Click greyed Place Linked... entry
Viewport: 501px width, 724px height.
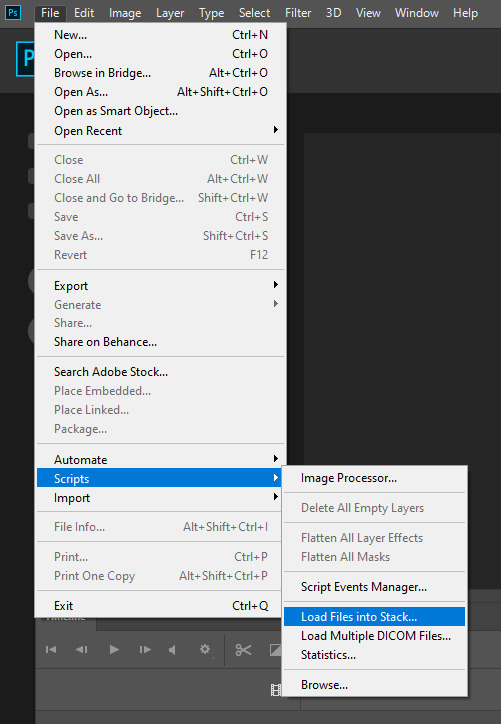160,410
